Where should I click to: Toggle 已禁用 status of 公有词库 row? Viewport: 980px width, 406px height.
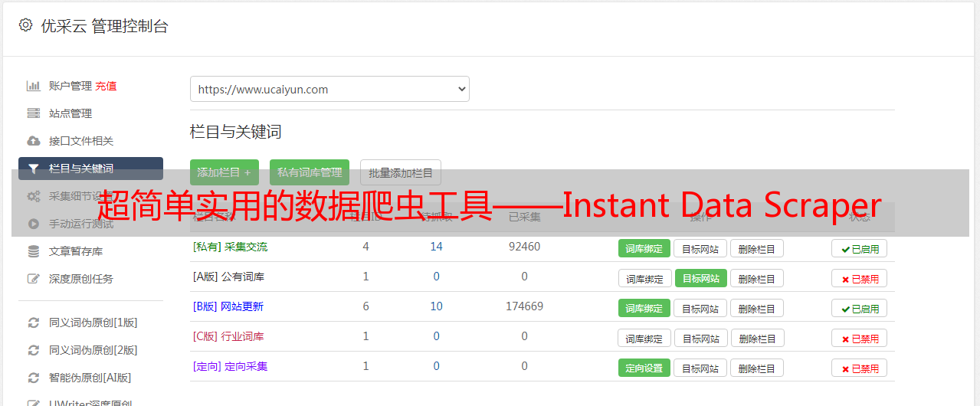point(860,278)
